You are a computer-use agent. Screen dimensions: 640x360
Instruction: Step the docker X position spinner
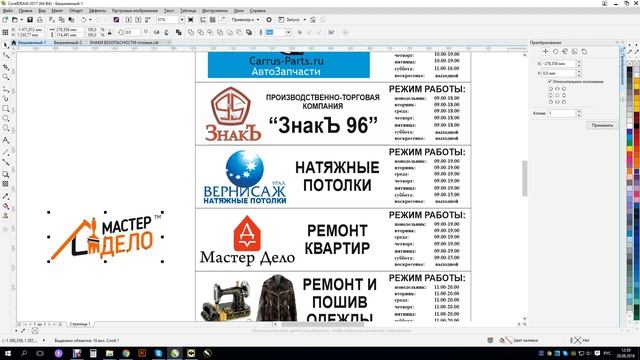pyautogui.click(x=579, y=64)
